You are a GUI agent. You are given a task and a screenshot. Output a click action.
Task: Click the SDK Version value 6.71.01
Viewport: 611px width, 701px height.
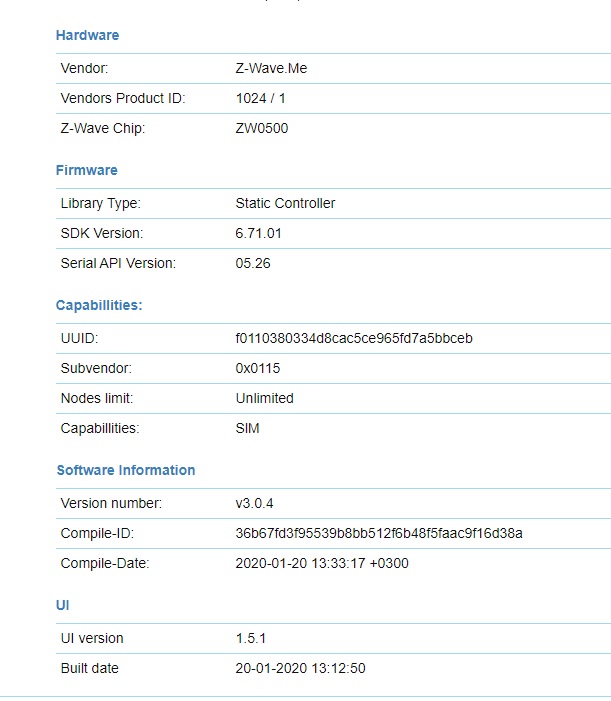coord(260,233)
